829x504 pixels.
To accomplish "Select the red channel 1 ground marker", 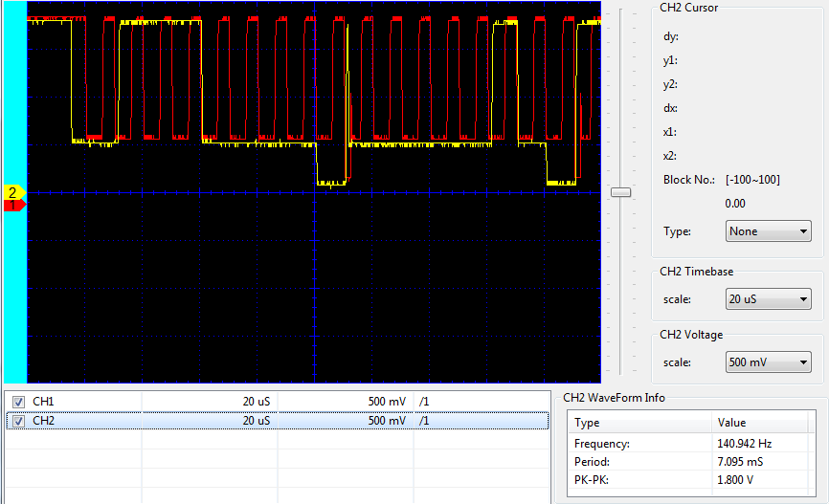I will point(14,205).
